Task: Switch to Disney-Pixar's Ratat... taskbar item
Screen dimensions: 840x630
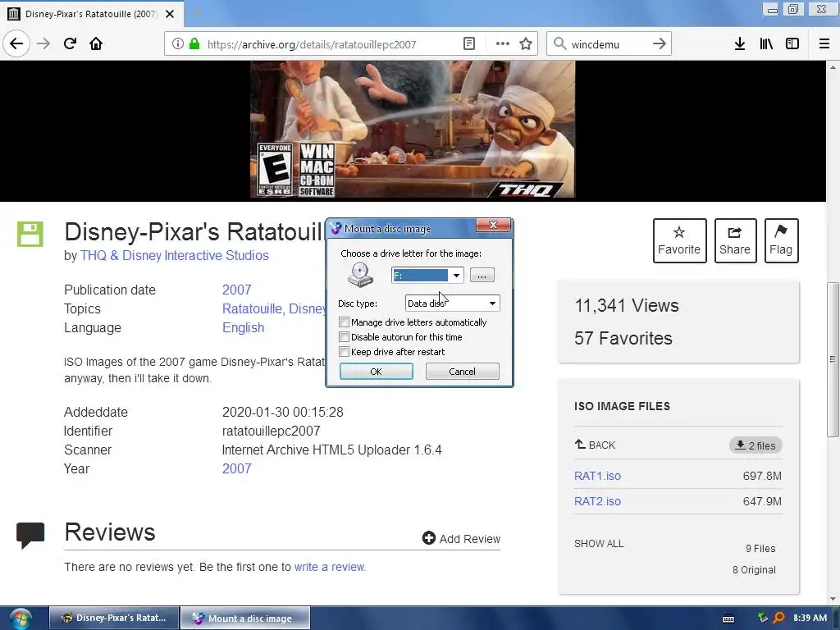Action: pos(113,618)
